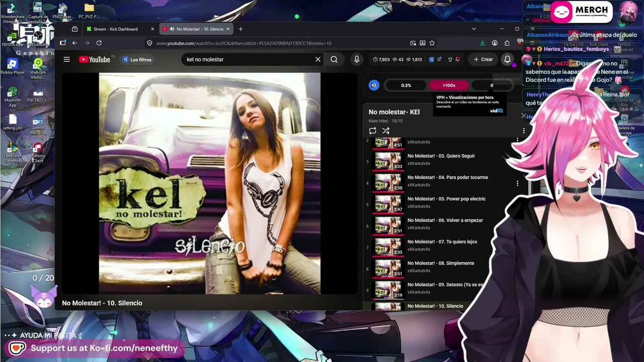
Task: Reload the page with the refresh icon
Action: point(99,43)
